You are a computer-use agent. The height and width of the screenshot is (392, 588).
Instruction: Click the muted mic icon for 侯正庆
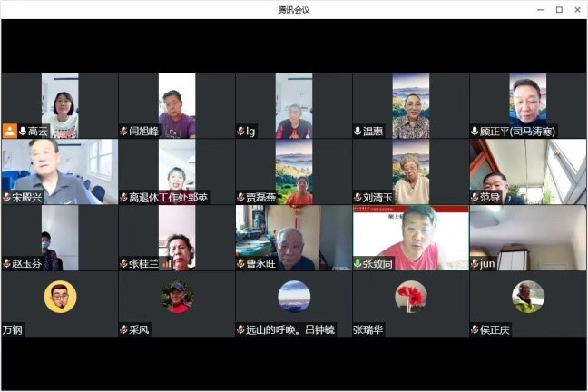pyautogui.click(x=475, y=329)
